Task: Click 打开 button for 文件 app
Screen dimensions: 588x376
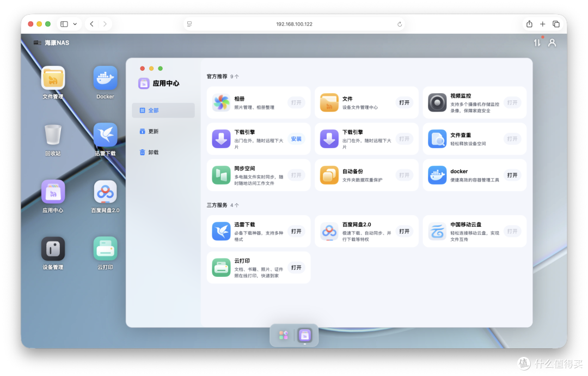Action: coord(404,102)
